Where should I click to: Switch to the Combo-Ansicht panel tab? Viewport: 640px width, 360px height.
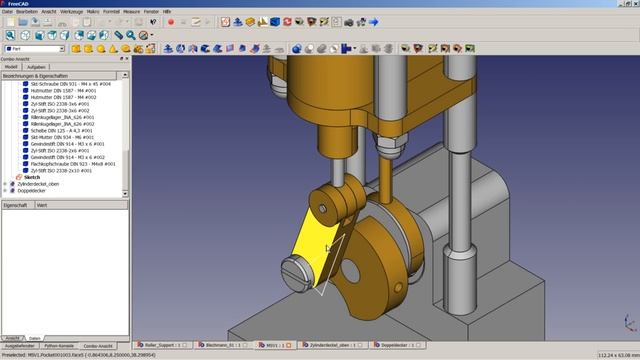(x=98, y=346)
